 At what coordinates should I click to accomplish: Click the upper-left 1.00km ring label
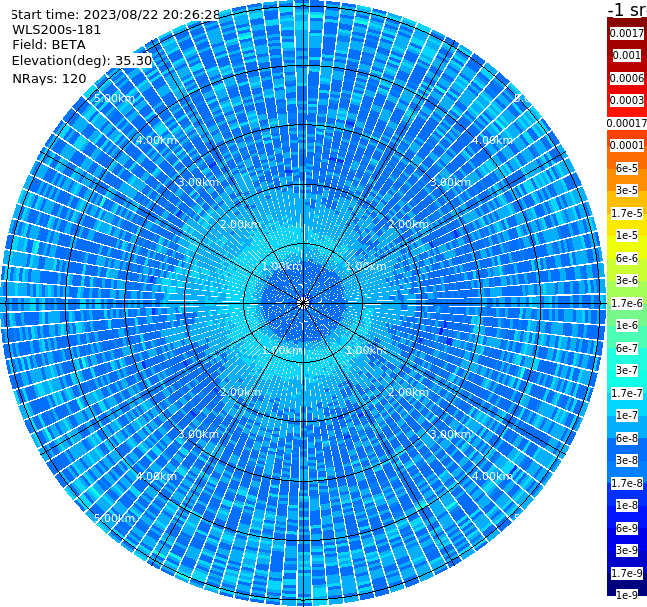[282, 267]
